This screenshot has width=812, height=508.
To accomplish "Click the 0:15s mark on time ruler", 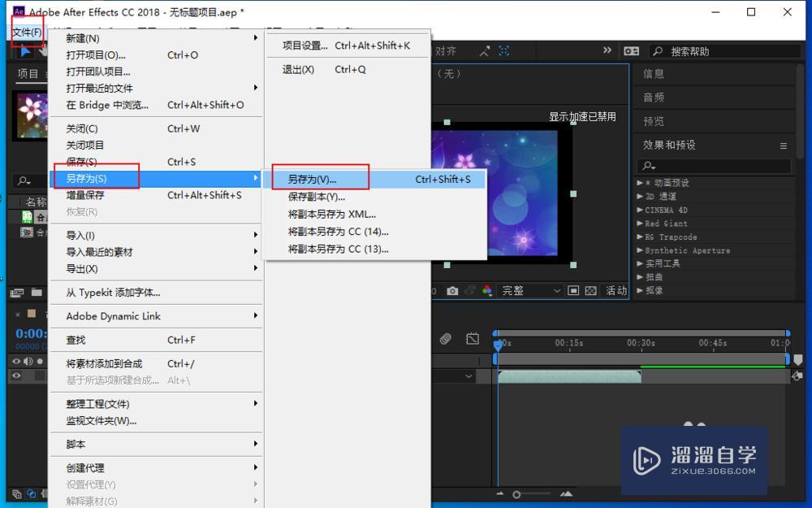I will (569, 343).
